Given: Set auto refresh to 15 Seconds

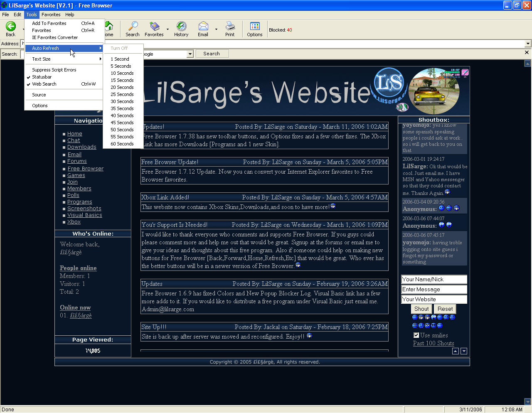Looking at the screenshot, I should 123,80.
